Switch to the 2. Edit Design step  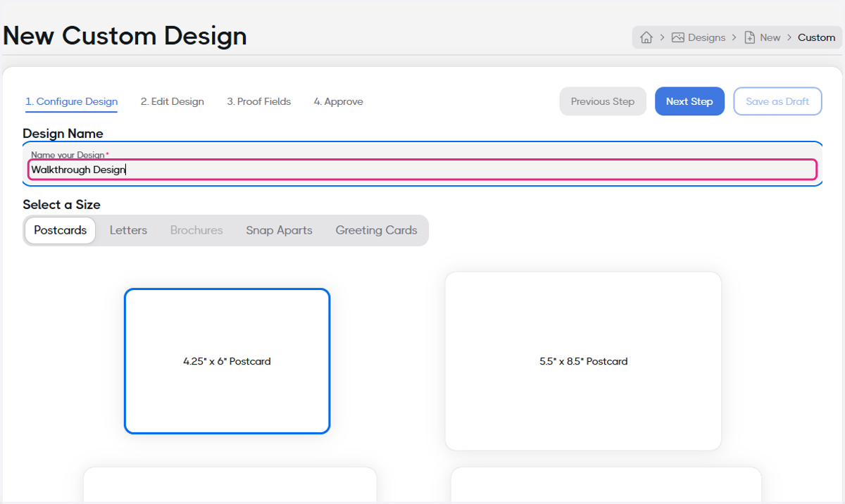coord(172,101)
